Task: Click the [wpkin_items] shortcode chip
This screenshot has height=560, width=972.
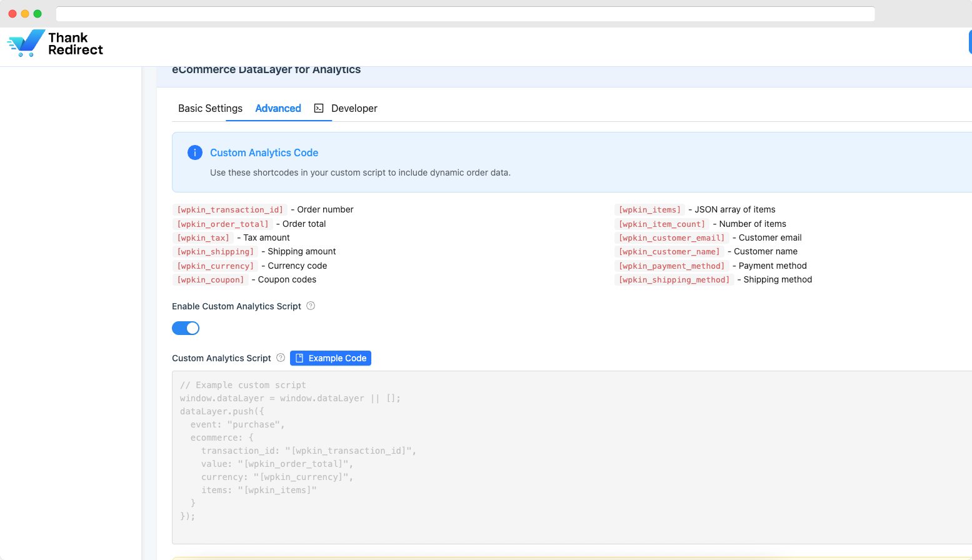Action: pos(649,209)
